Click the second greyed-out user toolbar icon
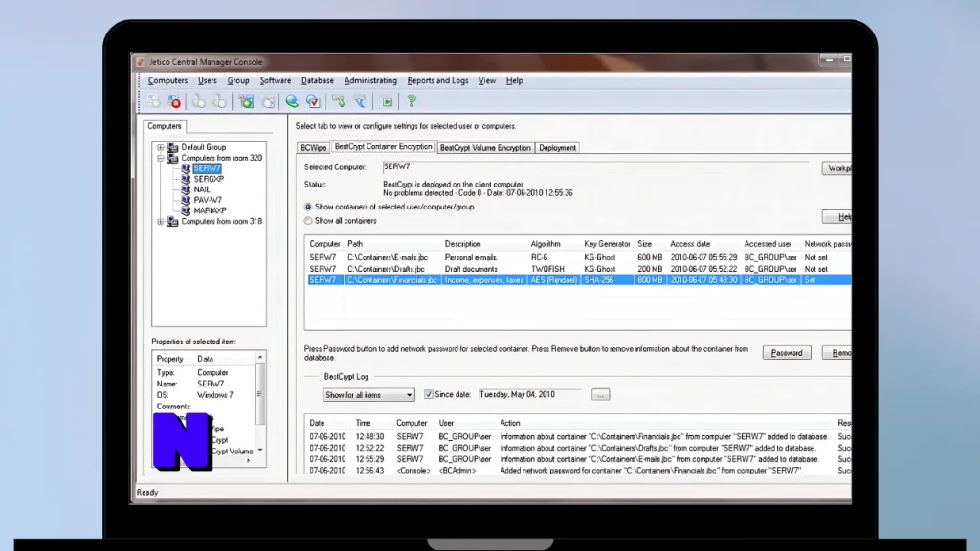 220,101
